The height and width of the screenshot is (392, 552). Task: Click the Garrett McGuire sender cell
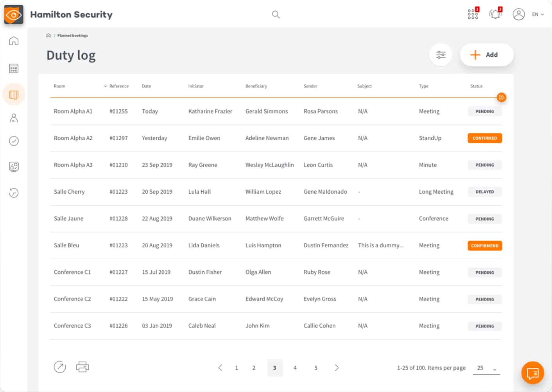[x=324, y=219]
